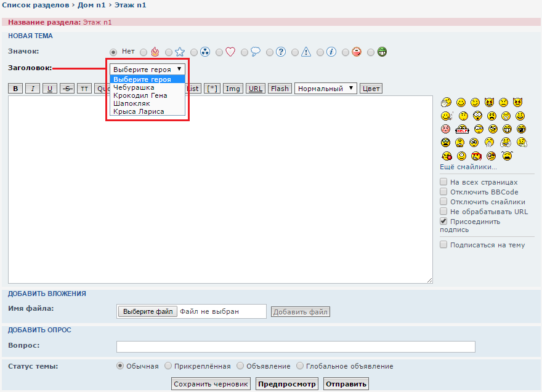Go to Дом n1 in breadcrumbs
This screenshot has height=392, width=542.
point(91,5)
